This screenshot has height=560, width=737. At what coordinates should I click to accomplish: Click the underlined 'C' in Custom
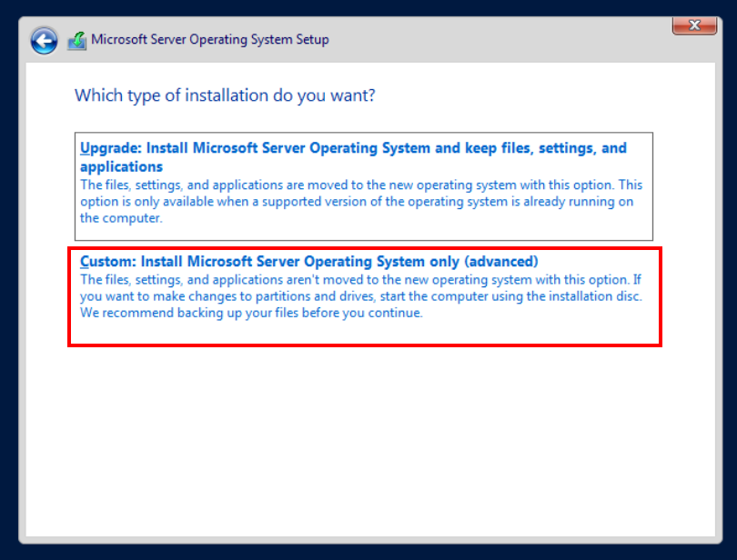tap(86, 262)
